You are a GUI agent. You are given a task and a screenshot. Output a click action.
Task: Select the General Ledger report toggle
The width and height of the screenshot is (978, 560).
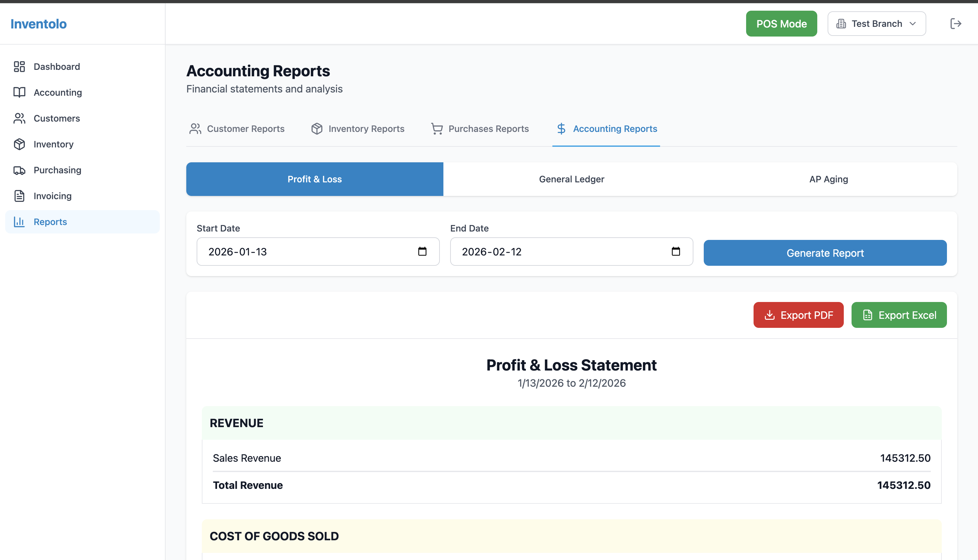click(x=571, y=179)
